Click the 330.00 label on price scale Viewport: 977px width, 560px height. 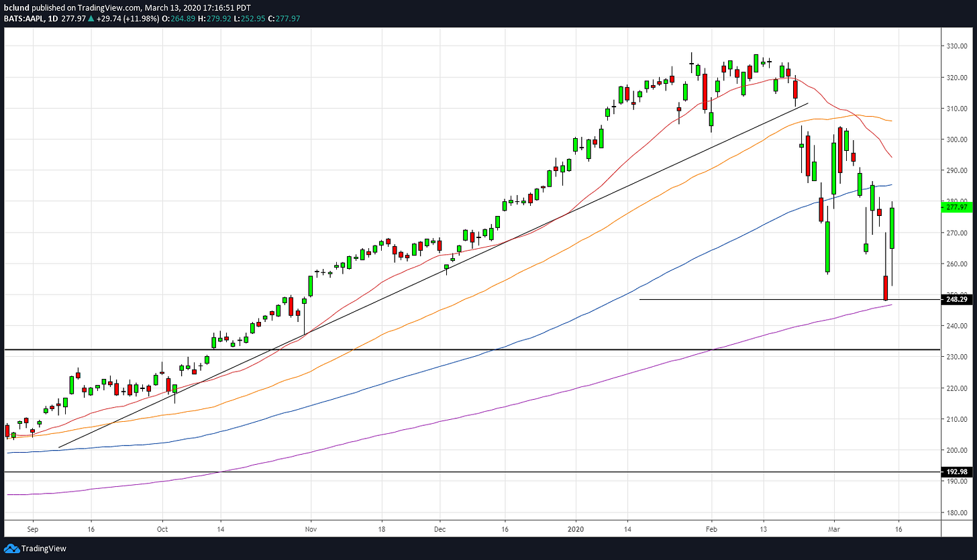click(x=957, y=46)
